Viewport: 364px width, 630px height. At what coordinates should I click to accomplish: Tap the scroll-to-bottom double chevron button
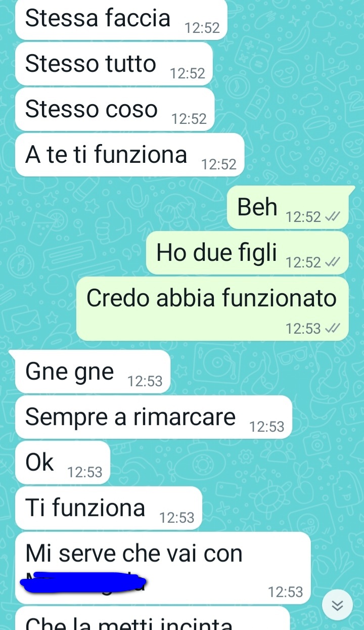pyautogui.click(x=338, y=605)
